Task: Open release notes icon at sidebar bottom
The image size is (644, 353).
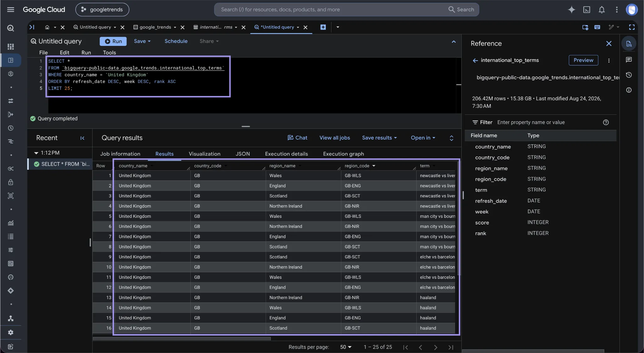Action: [11, 346]
